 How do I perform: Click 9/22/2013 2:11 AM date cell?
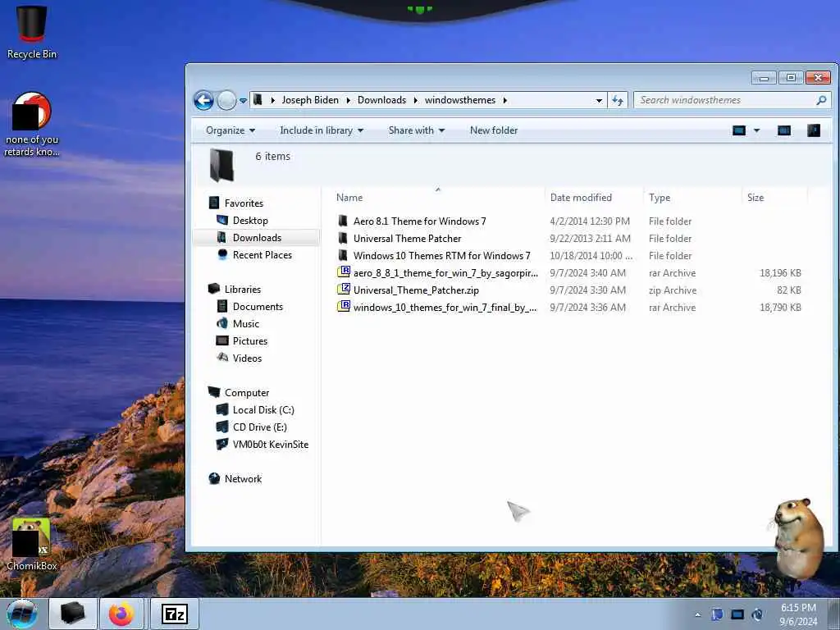click(x=589, y=239)
